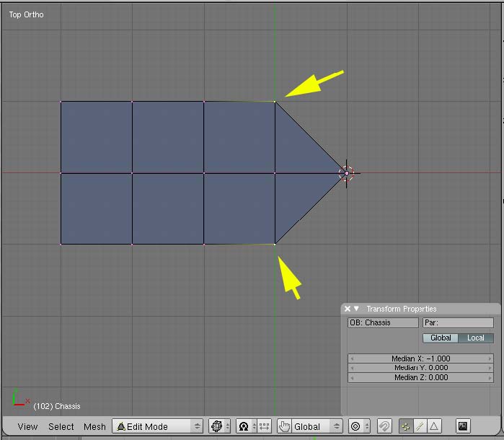This screenshot has width=504, height=440.
Task: Open the Edit Mode dropdown
Action: [x=157, y=426]
